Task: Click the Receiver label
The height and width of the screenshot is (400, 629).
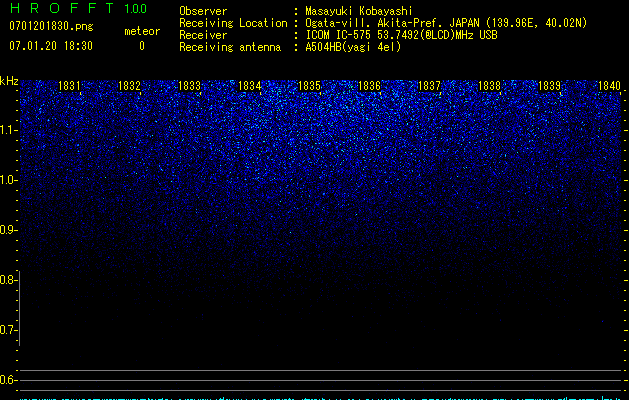Action: [x=203, y=35]
